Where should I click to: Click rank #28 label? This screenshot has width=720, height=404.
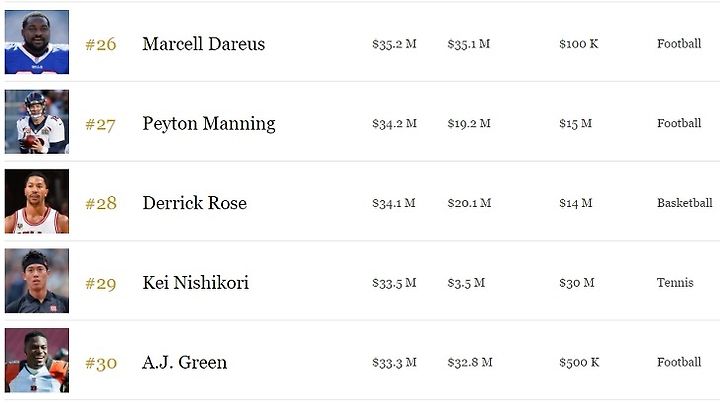tap(101, 203)
